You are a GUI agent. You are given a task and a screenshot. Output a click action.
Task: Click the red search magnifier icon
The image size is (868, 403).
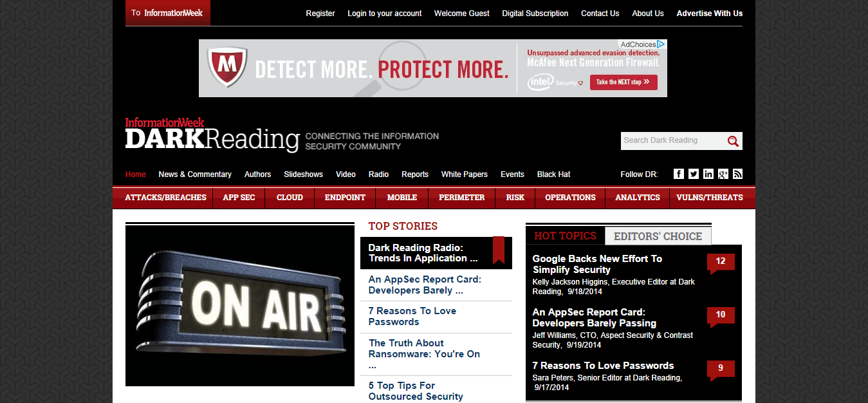tap(733, 141)
